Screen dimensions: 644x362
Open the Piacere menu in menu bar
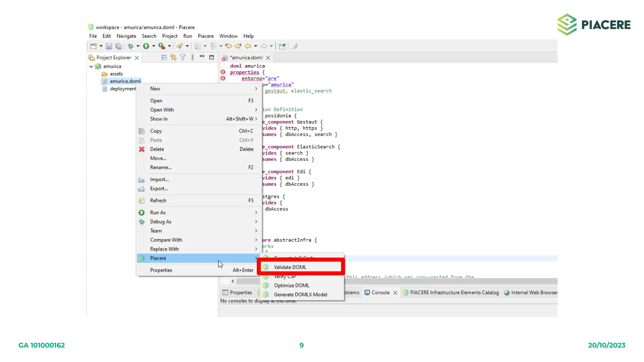(x=205, y=36)
